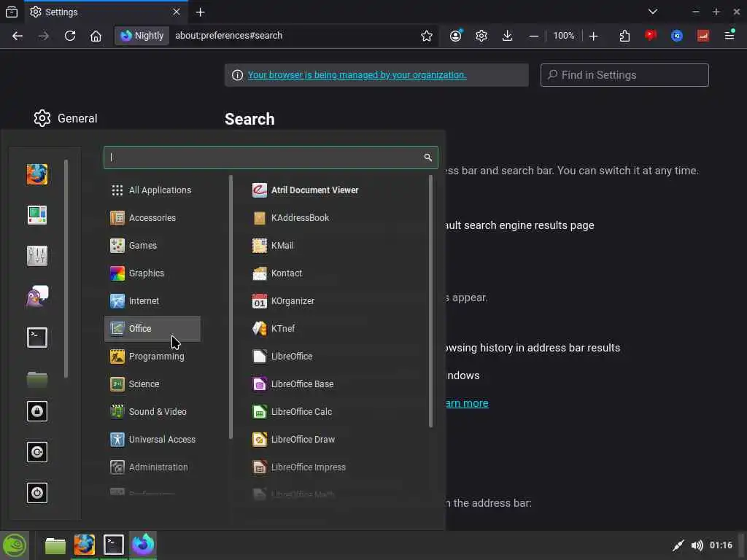Select the Internet category

tap(152, 301)
